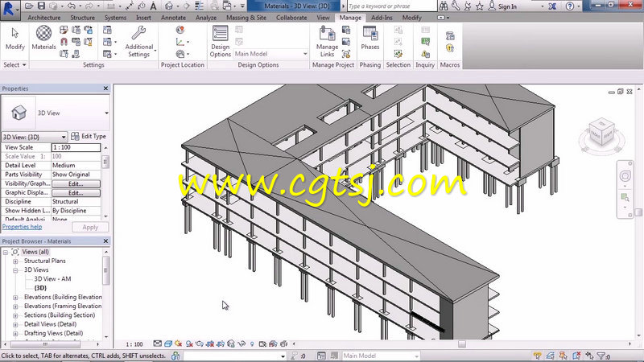Open the Materials browser tool
This screenshot has width=644, height=362.
point(43,38)
